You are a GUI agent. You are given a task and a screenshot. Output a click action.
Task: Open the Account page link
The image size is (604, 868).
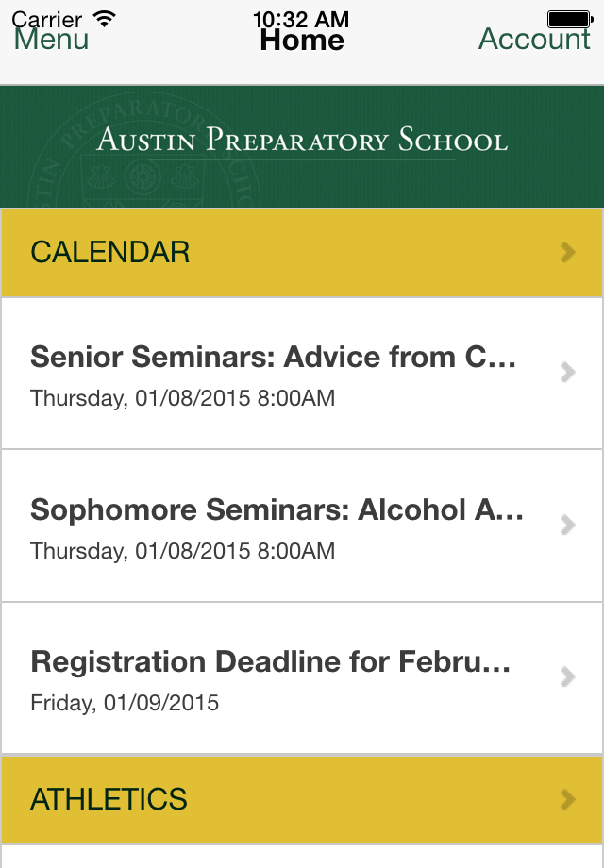coord(534,40)
